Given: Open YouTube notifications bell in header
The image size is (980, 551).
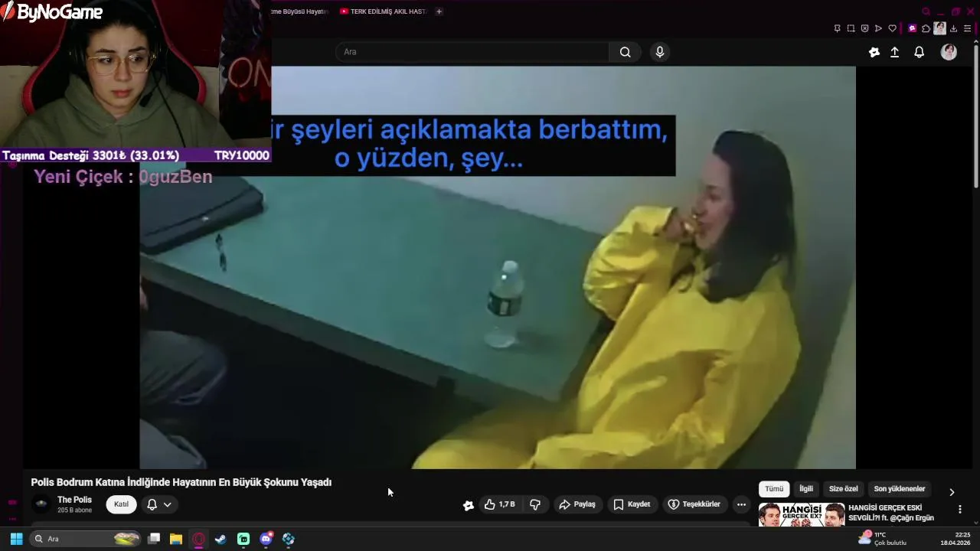Looking at the screenshot, I should (919, 52).
